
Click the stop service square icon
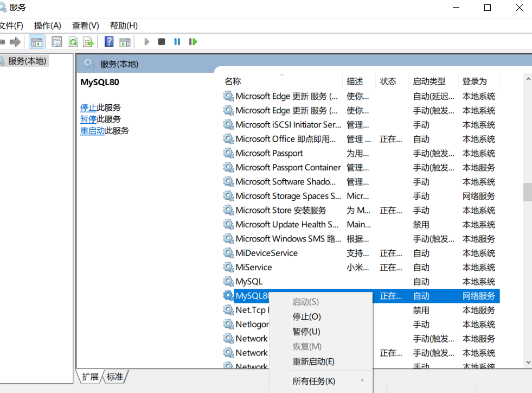tap(162, 42)
